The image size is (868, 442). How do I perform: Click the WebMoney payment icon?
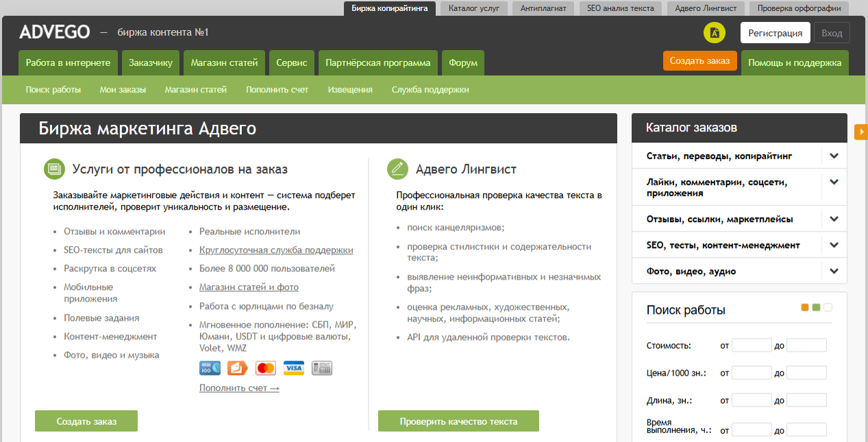point(210,368)
